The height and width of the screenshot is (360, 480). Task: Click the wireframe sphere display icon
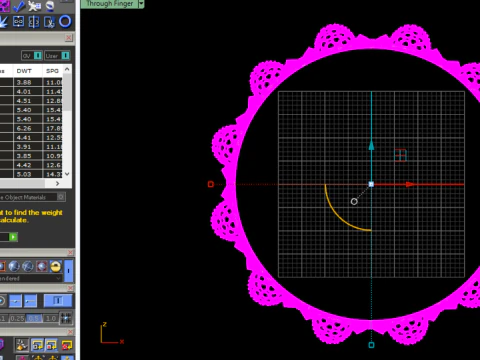tap(28, 267)
